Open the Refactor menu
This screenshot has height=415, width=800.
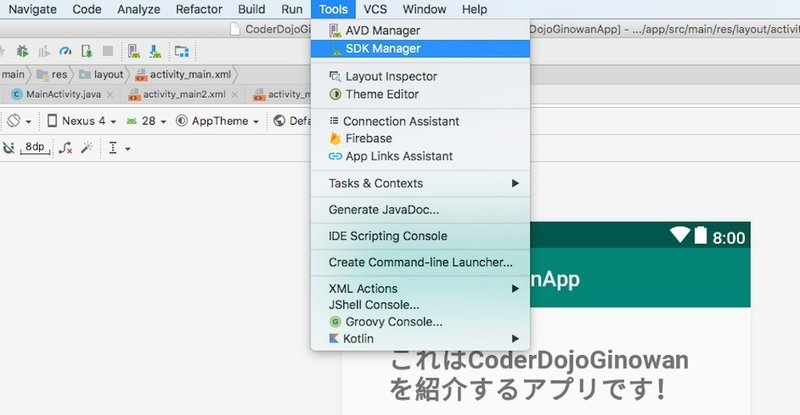pyautogui.click(x=199, y=9)
